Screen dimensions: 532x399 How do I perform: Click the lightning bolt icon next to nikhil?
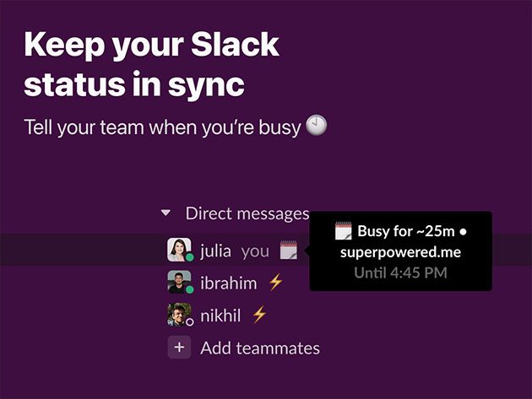tap(259, 315)
